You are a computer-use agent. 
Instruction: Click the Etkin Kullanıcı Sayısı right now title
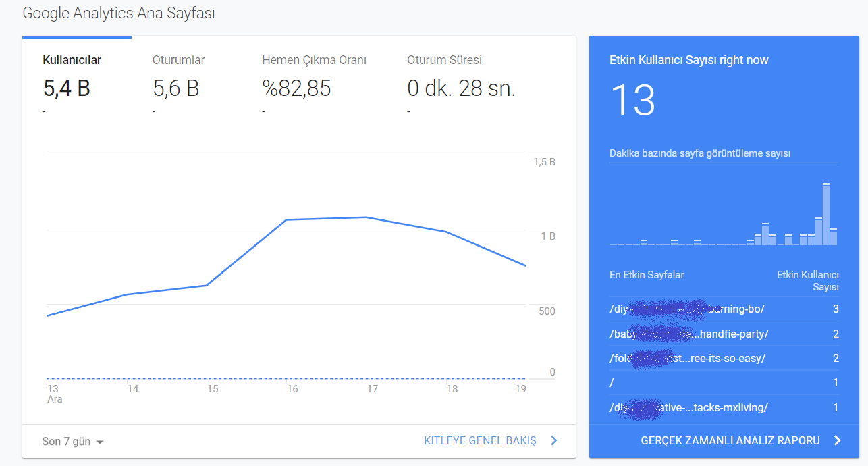click(x=689, y=60)
